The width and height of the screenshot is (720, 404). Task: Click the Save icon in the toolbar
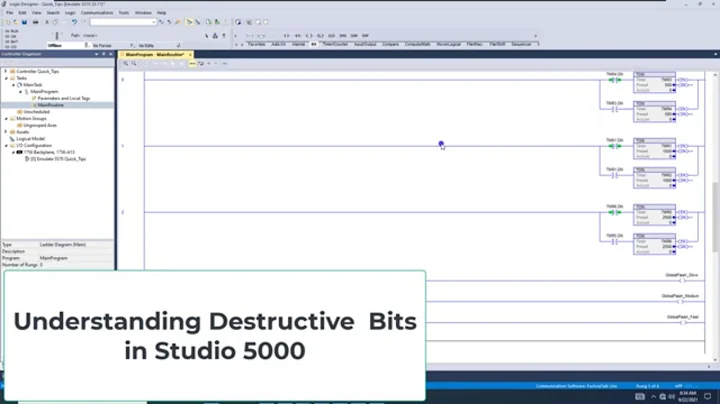pyautogui.click(x=24, y=22)
